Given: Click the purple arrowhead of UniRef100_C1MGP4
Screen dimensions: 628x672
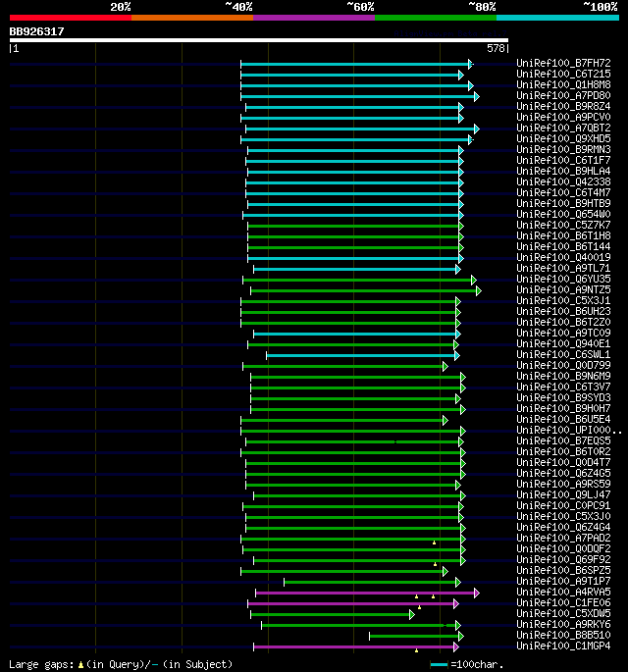Looking at the screenshot, I should click(x=455, y=647).
